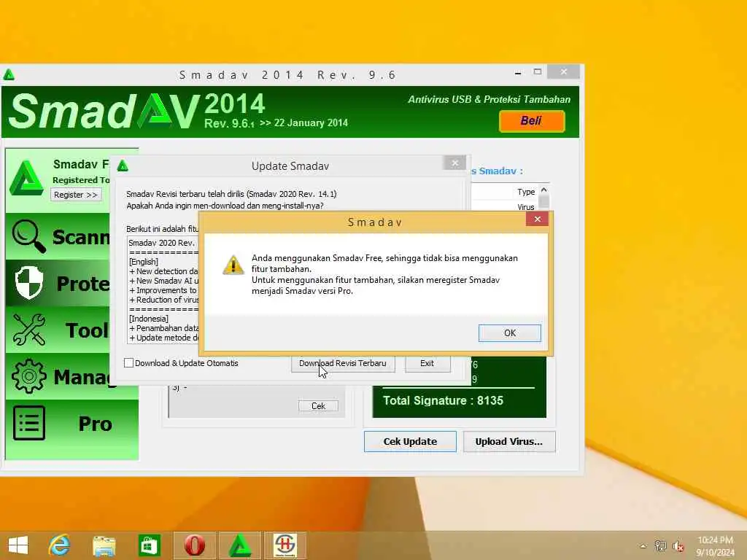Close the main Smadav 2014 window
The image size is (747, 560).
564,72
